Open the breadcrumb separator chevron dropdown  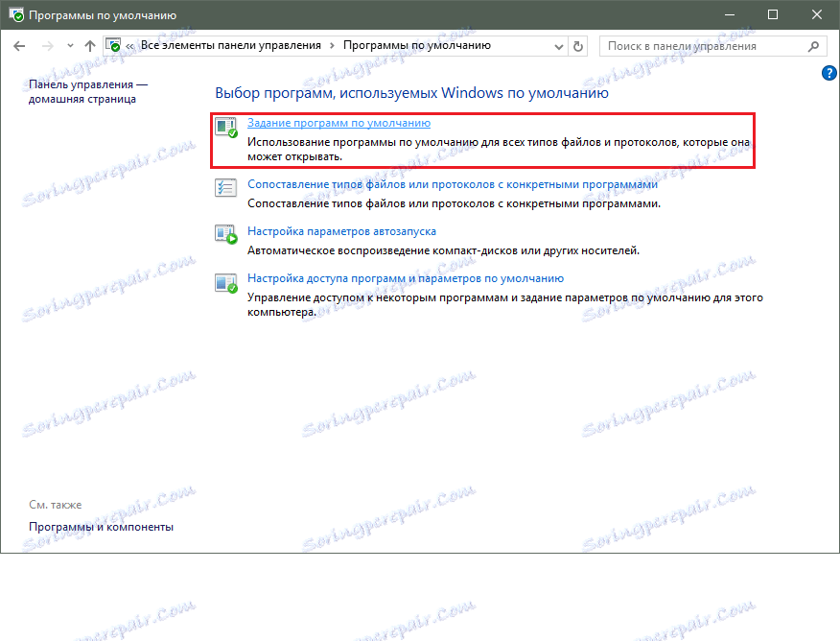tap(332, 45)
